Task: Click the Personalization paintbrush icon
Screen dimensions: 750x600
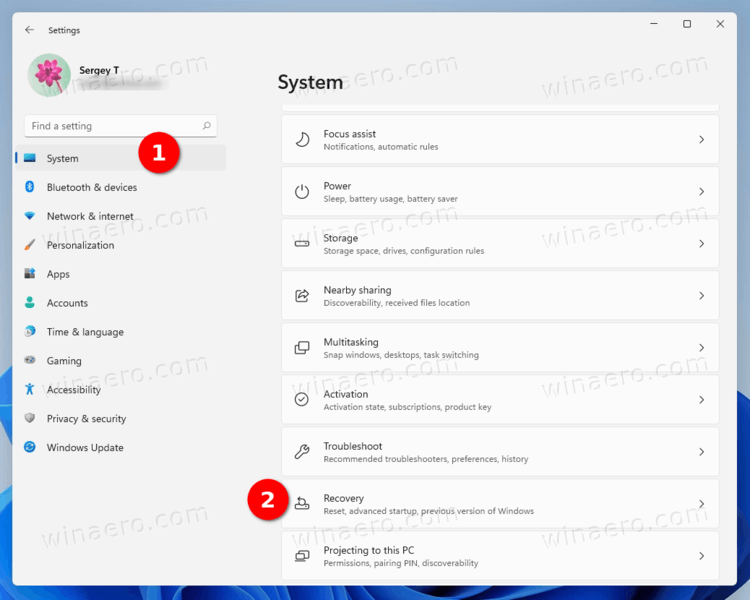Action: tap(30, 245)
